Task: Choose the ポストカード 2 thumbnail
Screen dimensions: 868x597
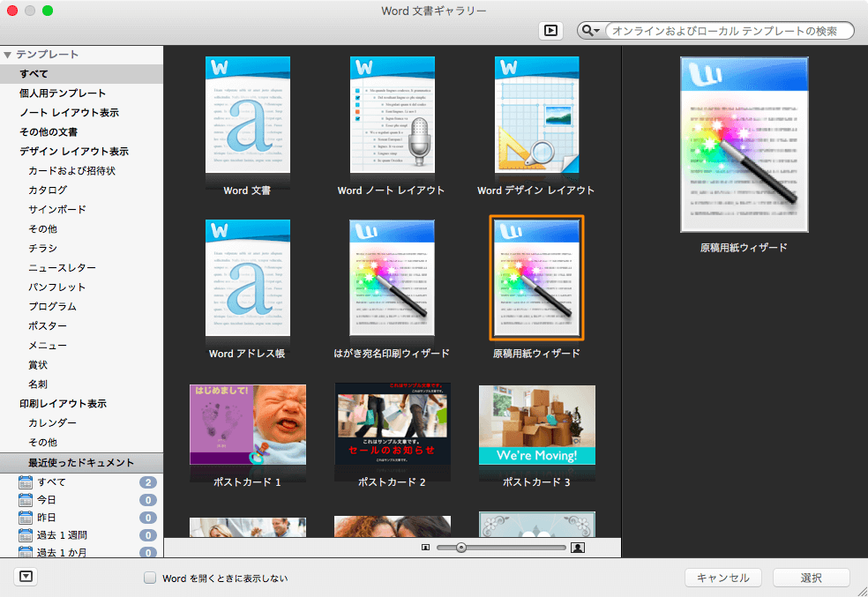Action: [392, 424]
